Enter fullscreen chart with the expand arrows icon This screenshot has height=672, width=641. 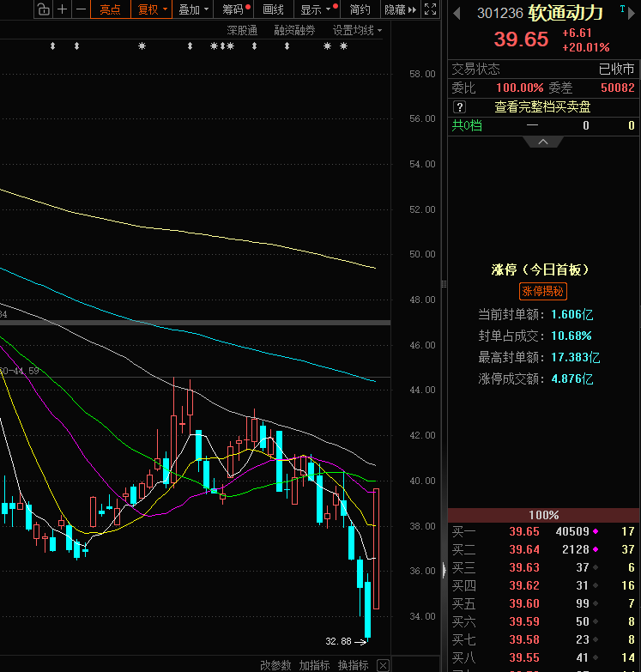430,9
